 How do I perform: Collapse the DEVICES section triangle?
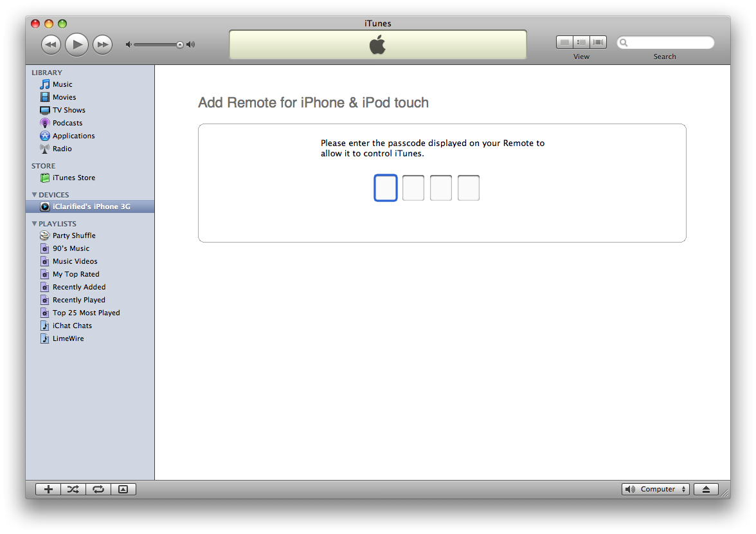tap(34, 195)
